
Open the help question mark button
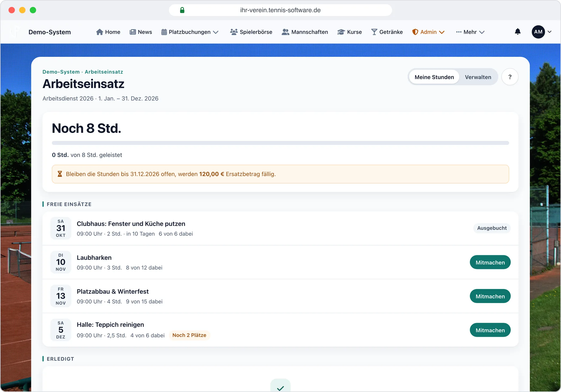pos(510,77)
